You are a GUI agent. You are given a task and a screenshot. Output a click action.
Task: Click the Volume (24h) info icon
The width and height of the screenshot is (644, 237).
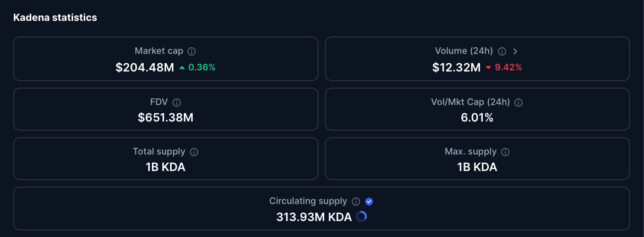[502, 51]
